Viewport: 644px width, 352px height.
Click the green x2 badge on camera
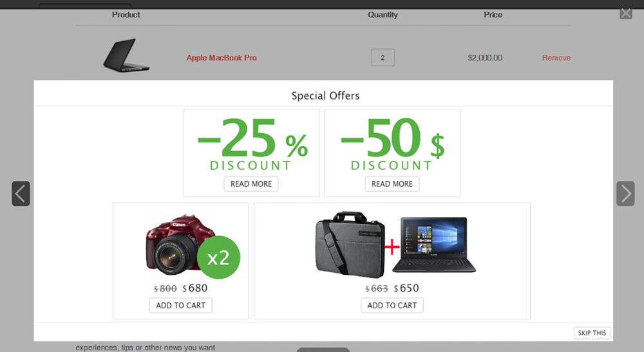click(218, 257)
